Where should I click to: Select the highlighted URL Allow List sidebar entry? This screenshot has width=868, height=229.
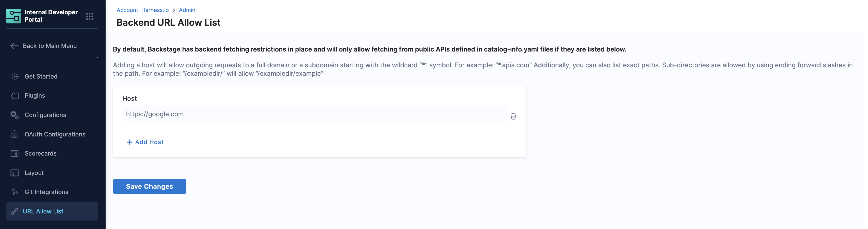[43, 211]
